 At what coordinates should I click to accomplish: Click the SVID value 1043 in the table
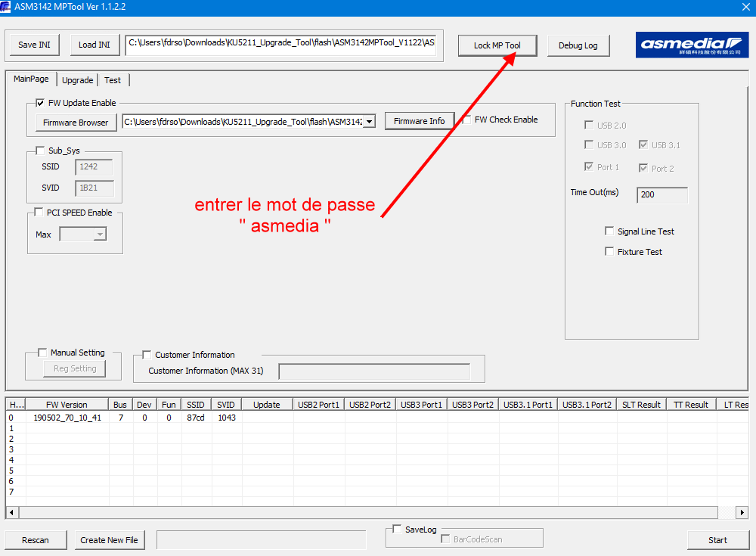tap(227, 418)
